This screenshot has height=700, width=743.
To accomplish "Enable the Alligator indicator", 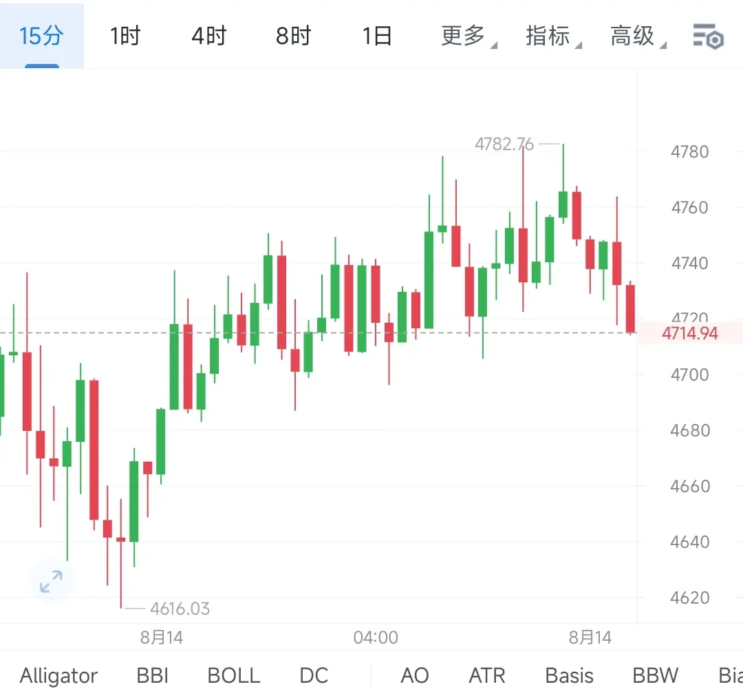I will [58, 675].
